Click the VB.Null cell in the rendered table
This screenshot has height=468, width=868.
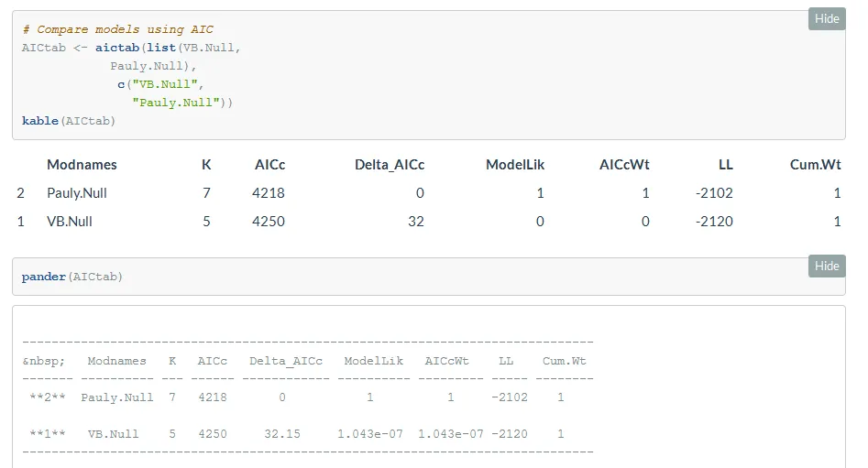click(70, 222)
